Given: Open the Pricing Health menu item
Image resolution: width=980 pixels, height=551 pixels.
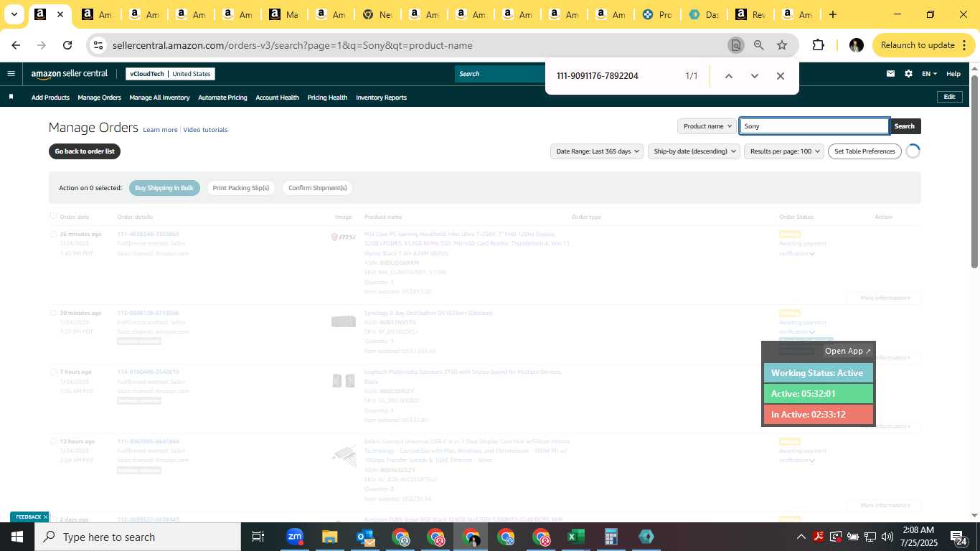Looking at the screenshot, I should point(327,98).
